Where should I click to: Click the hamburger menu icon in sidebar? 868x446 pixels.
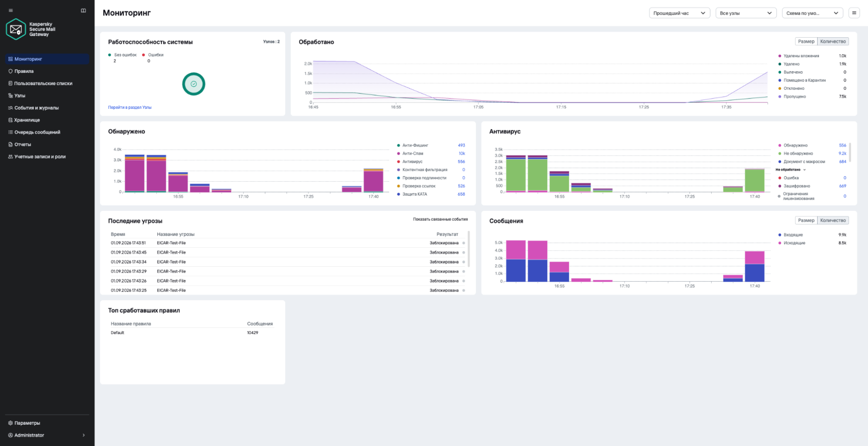(x=11, y=10)
